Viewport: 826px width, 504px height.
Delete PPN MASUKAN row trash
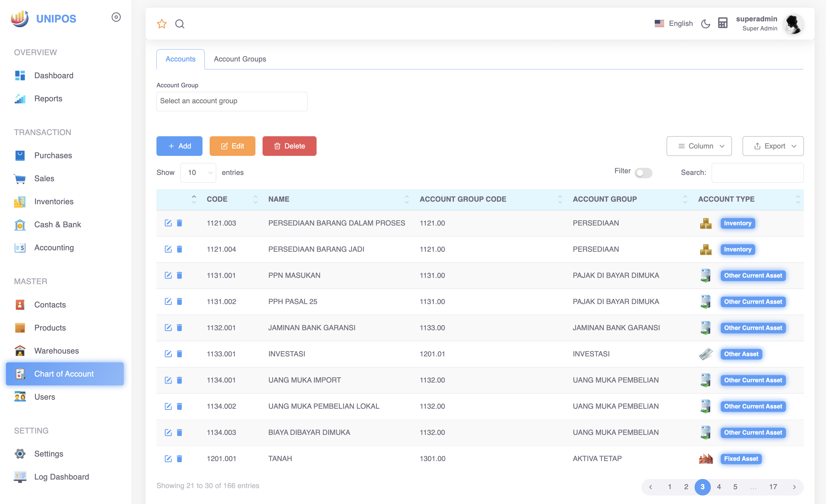[x=179, y=275]
